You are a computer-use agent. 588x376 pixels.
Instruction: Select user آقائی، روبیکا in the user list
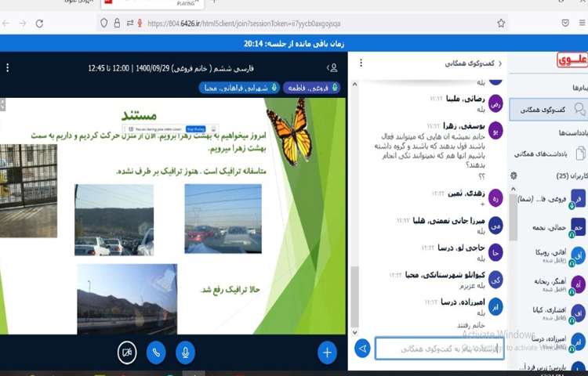(x=552, y=256)
